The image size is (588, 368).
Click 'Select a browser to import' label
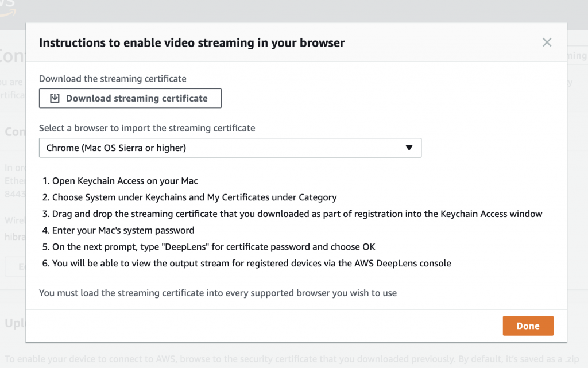pyautogui.click(x=147, y=128)
